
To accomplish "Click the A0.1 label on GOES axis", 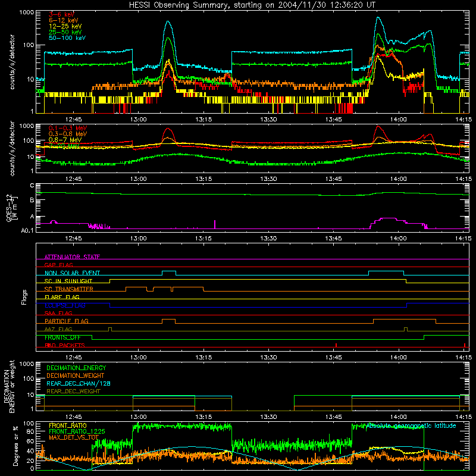I will pos(27,231).
